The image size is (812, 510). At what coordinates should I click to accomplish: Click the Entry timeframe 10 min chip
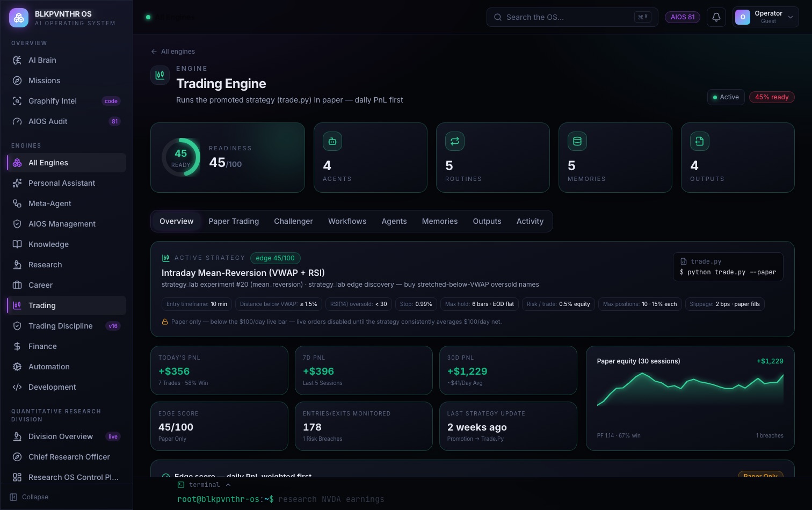coord(197,304)
